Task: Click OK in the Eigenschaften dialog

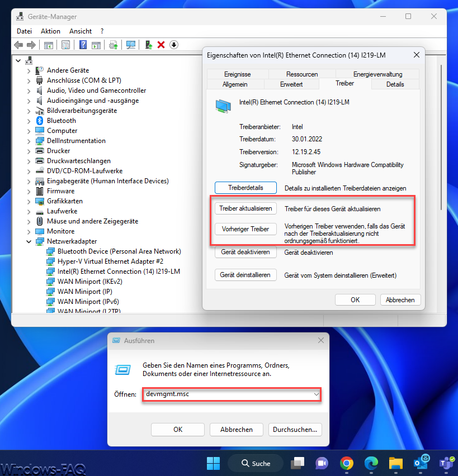Action: tap(355, 300)
